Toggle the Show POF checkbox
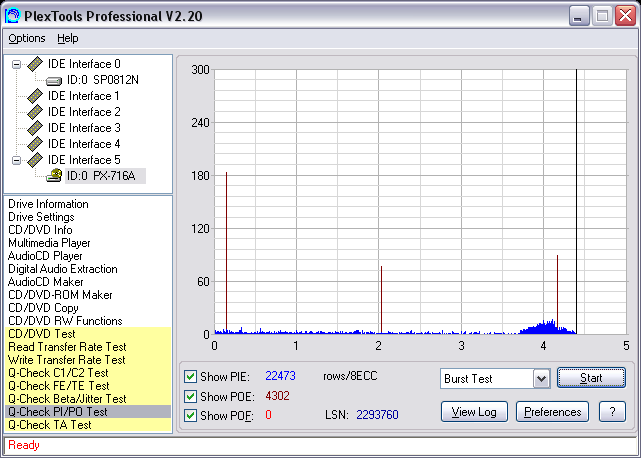641x458 pixels. click(190, 415)
